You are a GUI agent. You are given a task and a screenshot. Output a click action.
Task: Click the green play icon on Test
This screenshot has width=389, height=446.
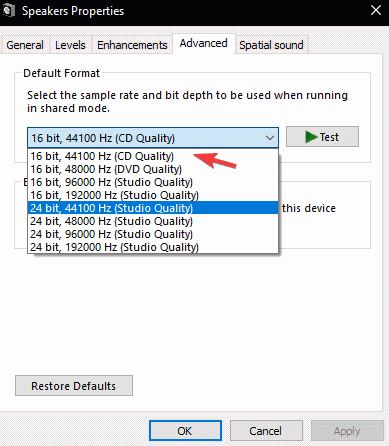pos(311,137)
